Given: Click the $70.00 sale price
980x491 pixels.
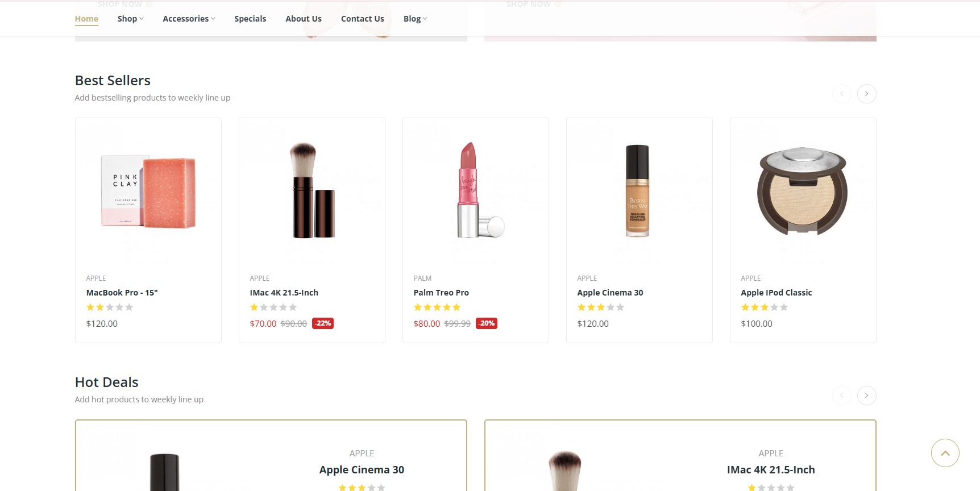Looking at the screenshot, I should (263, 324).
